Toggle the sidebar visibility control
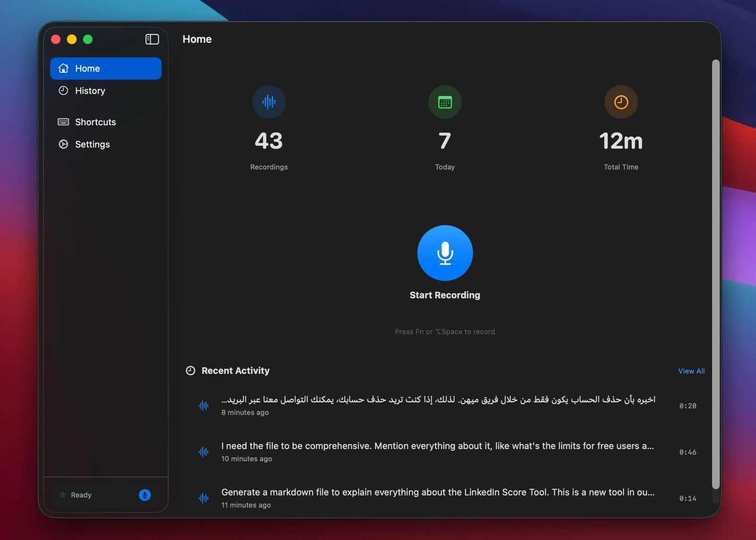Image resolution: width=756 pixels, height=540 pixels. point(152,39)
